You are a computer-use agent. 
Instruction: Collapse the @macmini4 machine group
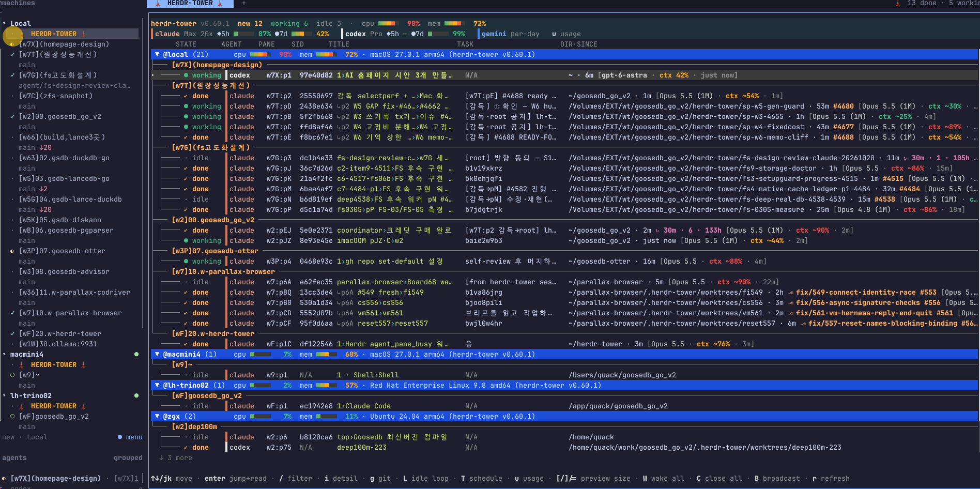157,355
